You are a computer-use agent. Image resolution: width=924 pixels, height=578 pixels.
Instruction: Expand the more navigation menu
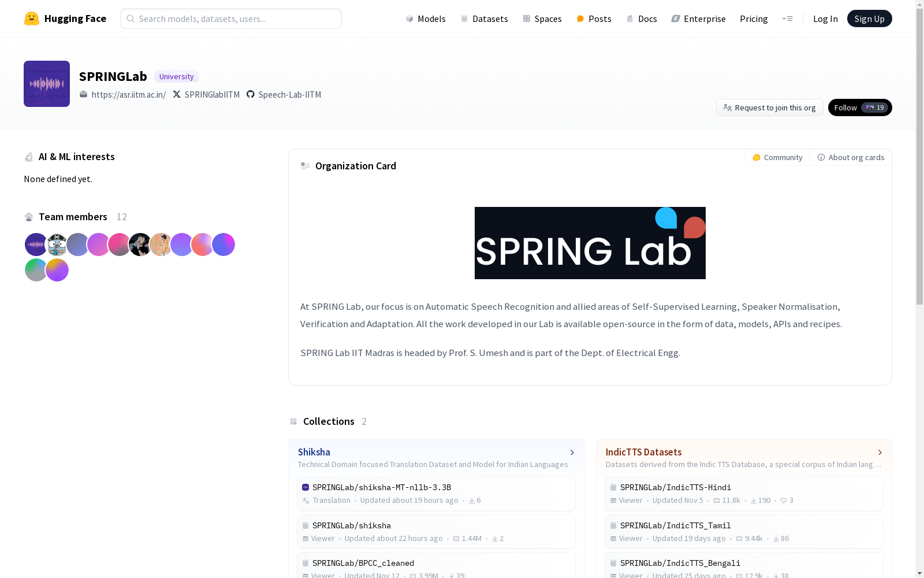click(x=787, y=18)
